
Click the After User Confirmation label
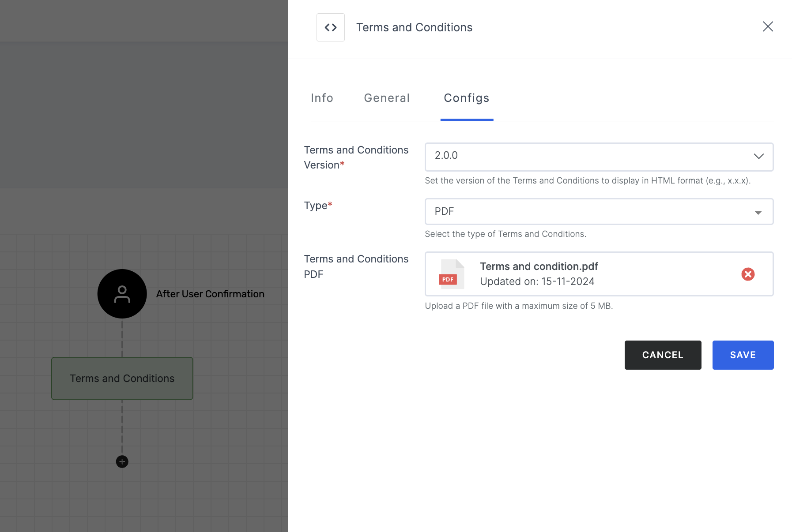210,294
